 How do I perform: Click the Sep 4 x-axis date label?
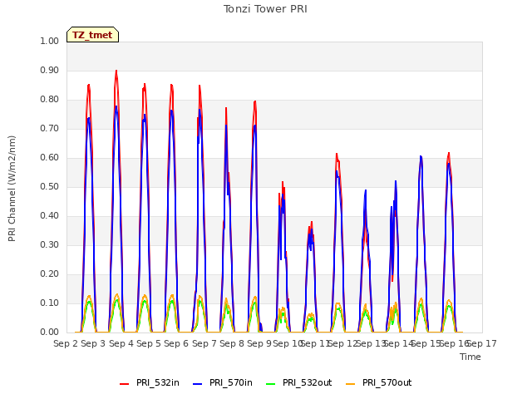121,343
